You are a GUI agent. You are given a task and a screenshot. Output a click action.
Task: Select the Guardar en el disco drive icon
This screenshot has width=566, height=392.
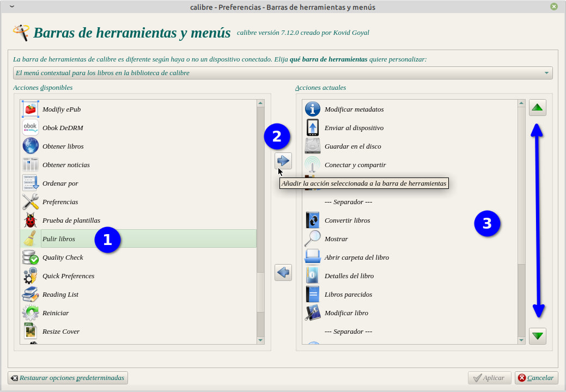(313, 146)
